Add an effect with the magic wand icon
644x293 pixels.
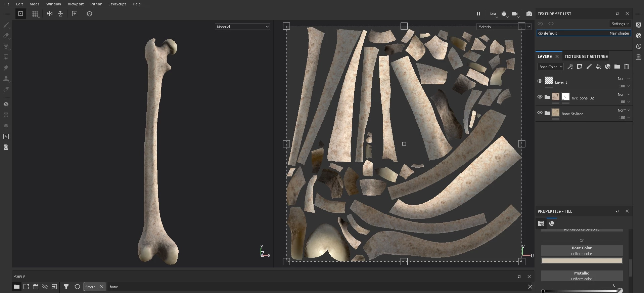[570, 67]
